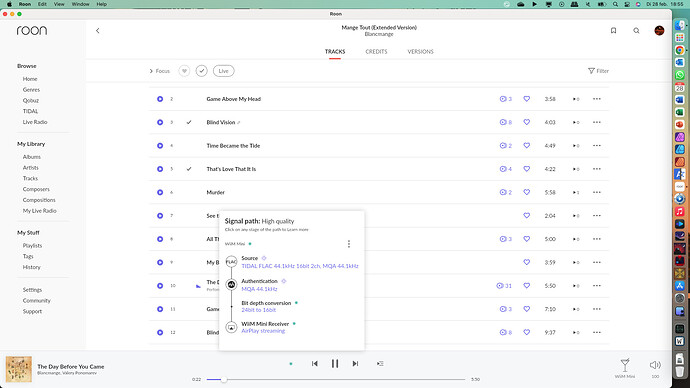Open Filter for tracks list
The height and width of the screenshot is (388, 690).
598,71
